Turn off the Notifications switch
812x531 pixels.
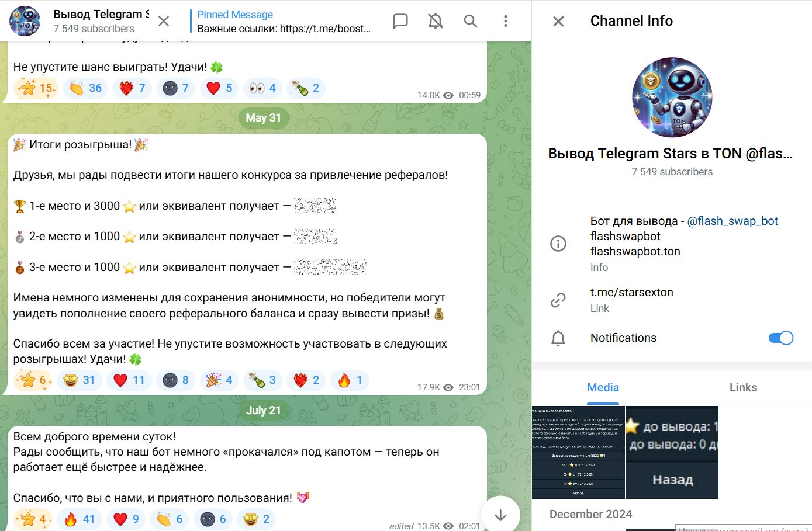pyautogui.click(x=780, y=338)
